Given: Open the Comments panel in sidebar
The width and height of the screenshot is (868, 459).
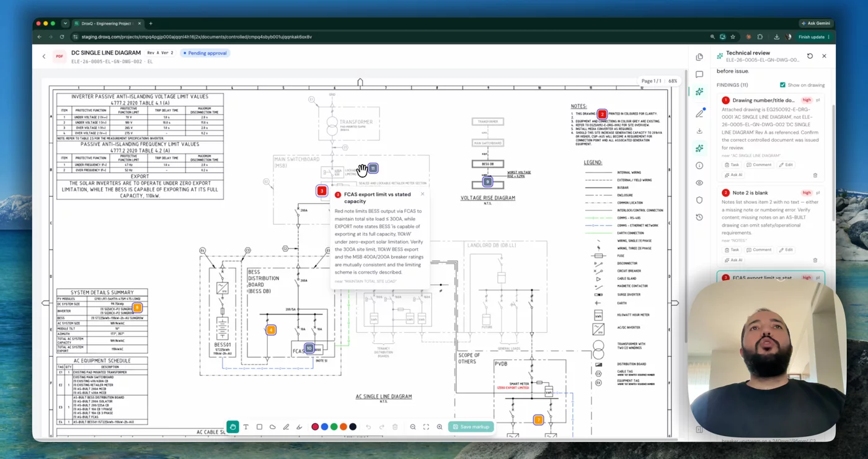Looking at the screenshot, I should click(x=699, y=74).
